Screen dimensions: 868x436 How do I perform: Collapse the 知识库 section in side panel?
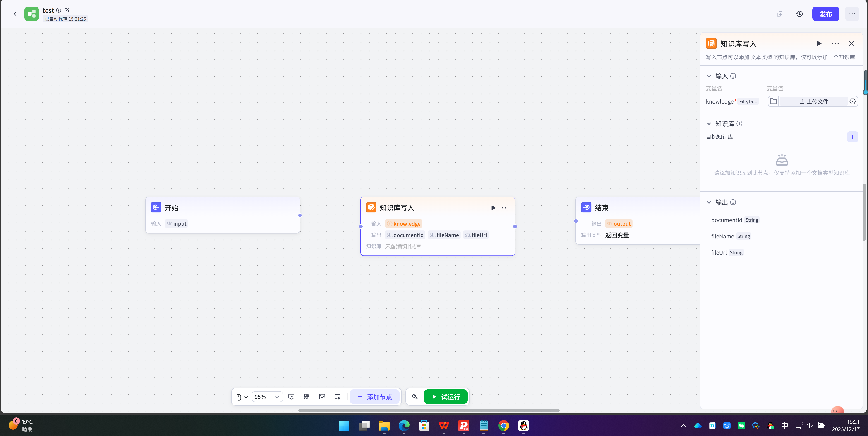tap(709, 124)
